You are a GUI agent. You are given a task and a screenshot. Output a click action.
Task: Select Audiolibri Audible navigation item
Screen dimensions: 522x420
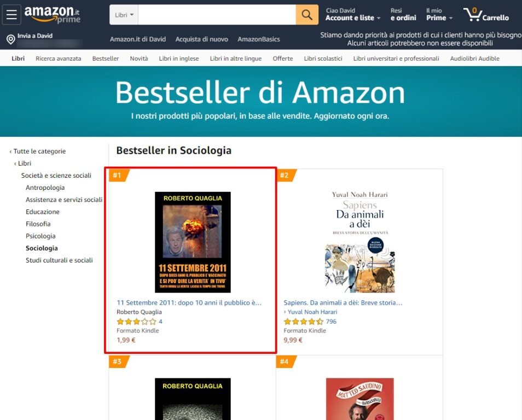(x=475, y=59)
